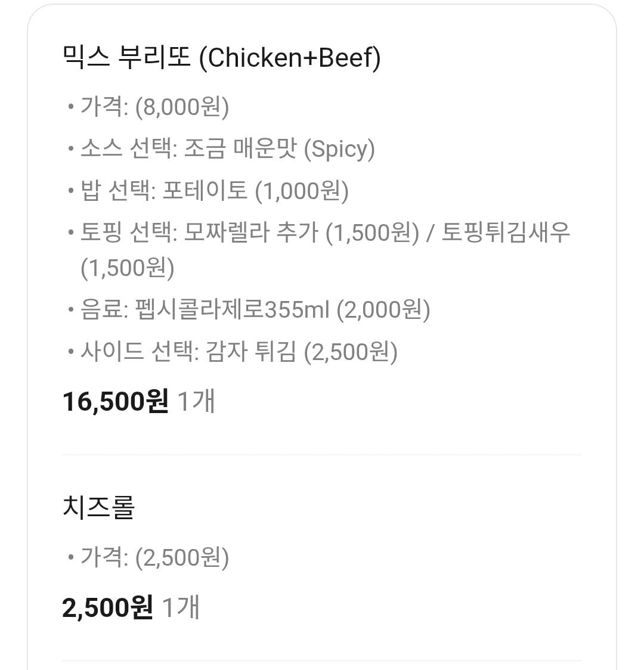The image size is (644, 670).
Task: Click the bold 16,500원 item total
Action: click(115, 401)
